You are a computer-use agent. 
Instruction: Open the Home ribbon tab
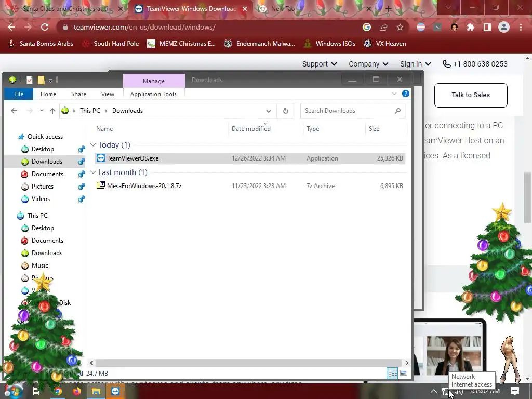[x=48, y=94]
